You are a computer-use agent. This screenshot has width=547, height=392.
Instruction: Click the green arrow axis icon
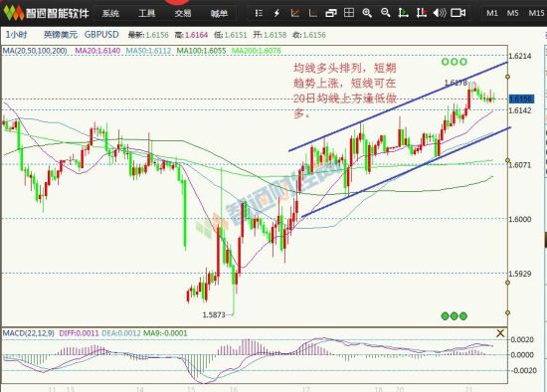point(403,13)
